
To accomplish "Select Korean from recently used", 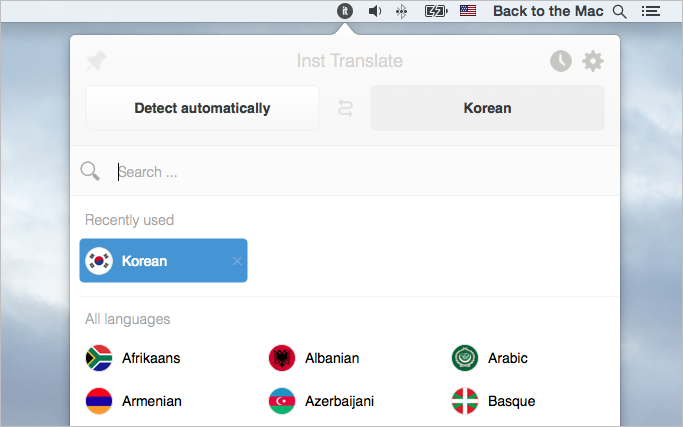I will coord(163,261).
